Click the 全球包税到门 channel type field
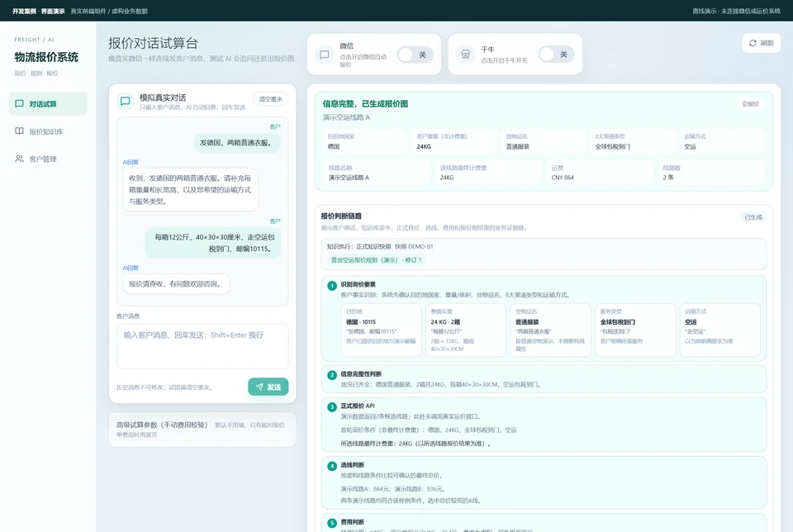Viewport: 793px width, 532px height. tap(633, 141)
